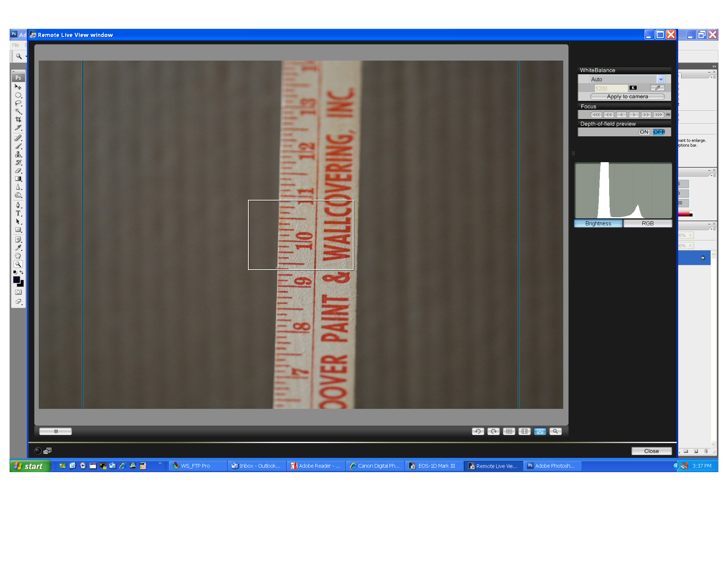The width and height of the screenshot is (728, 563).
Task: Click the magnifier zoom view icon
Action: click(x=555, y=431)
